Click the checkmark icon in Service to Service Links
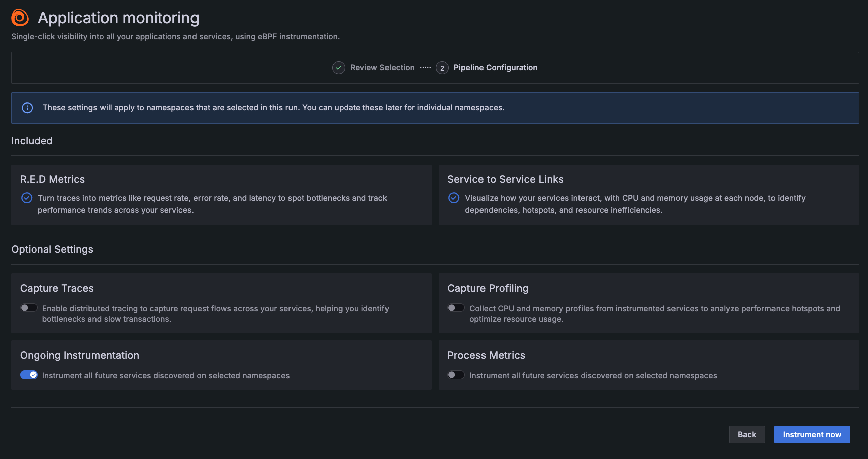Screen dimensions: 868x459 tap(454, 198)
